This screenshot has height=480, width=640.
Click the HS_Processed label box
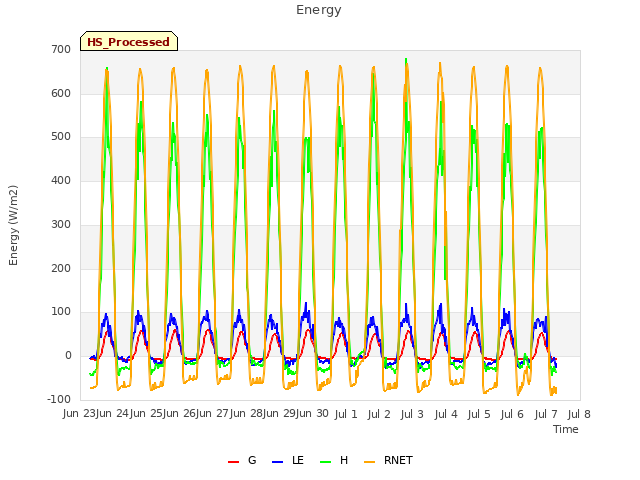click(129, 41)
